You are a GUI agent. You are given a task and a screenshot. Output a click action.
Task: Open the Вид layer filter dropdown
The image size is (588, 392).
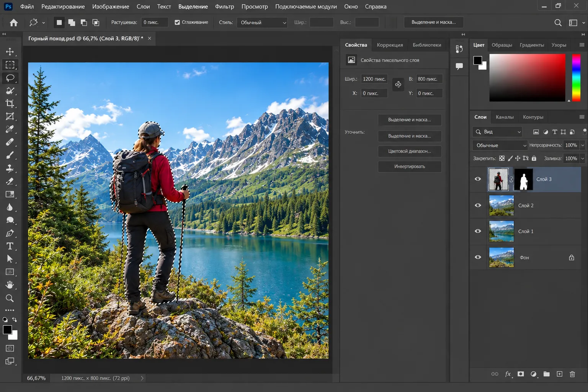click(497, 132)
